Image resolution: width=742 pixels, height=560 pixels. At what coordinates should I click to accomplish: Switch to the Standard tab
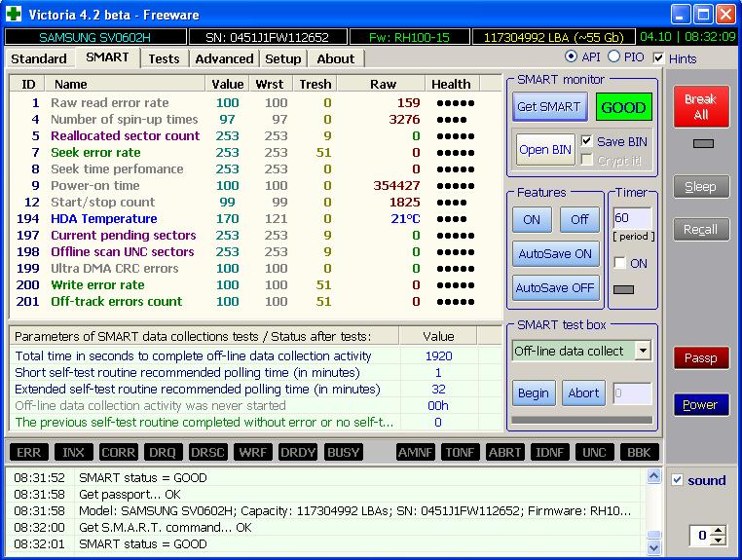(39, 58)
